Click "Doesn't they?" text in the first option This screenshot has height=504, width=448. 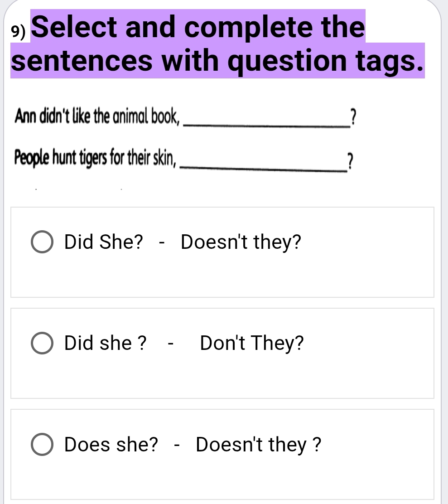[x=241, y=242]
